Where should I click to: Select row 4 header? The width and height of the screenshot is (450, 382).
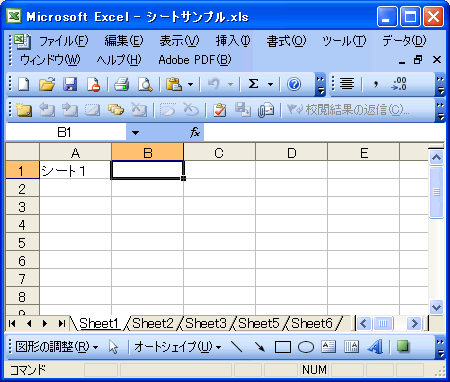point(22,225)
